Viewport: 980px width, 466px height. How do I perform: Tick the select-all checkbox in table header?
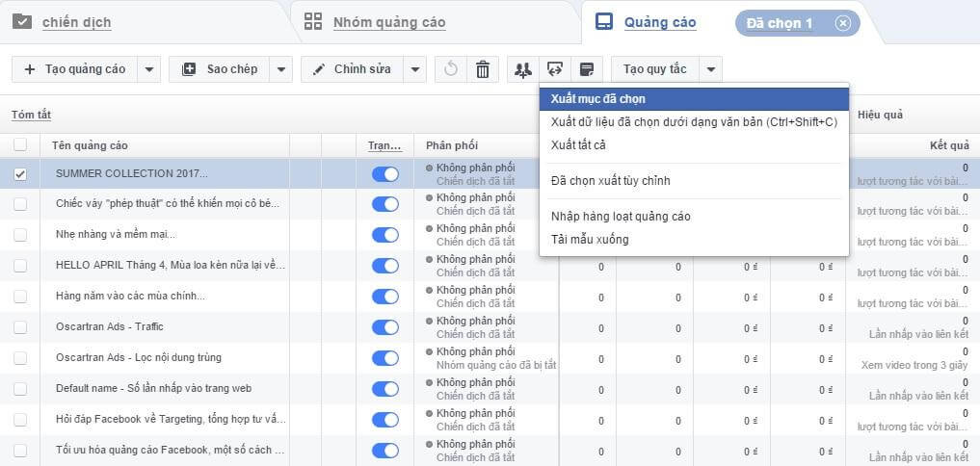[20, 145]
